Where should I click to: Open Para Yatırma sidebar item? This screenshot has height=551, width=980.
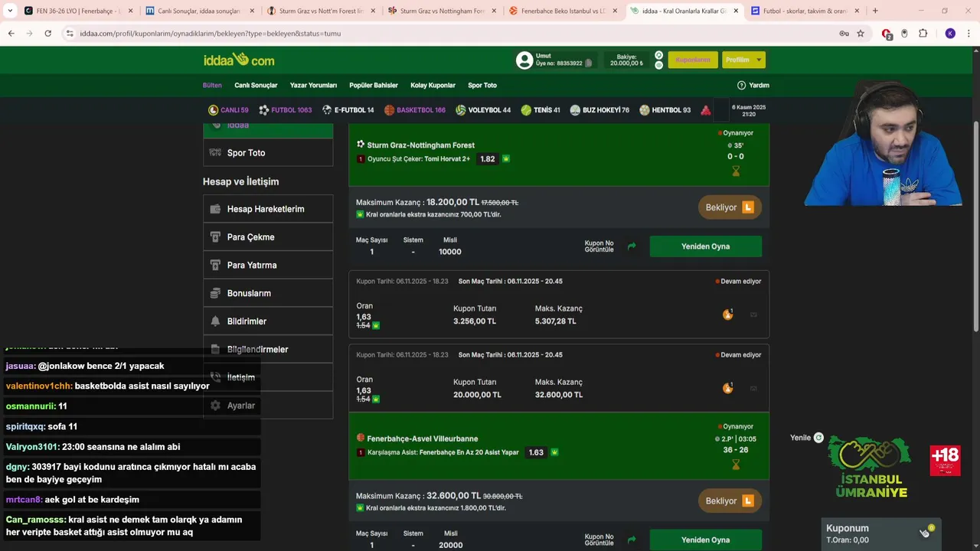pyautogui.click(x=268, y=265)
